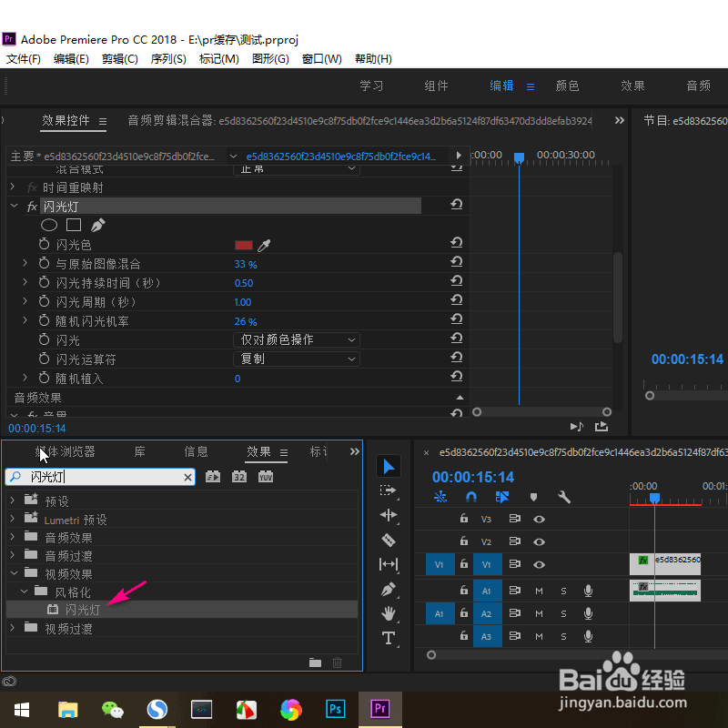Screen dimensions: 728x728
Task: Open the 文件(F) menu
Action: 24,59
